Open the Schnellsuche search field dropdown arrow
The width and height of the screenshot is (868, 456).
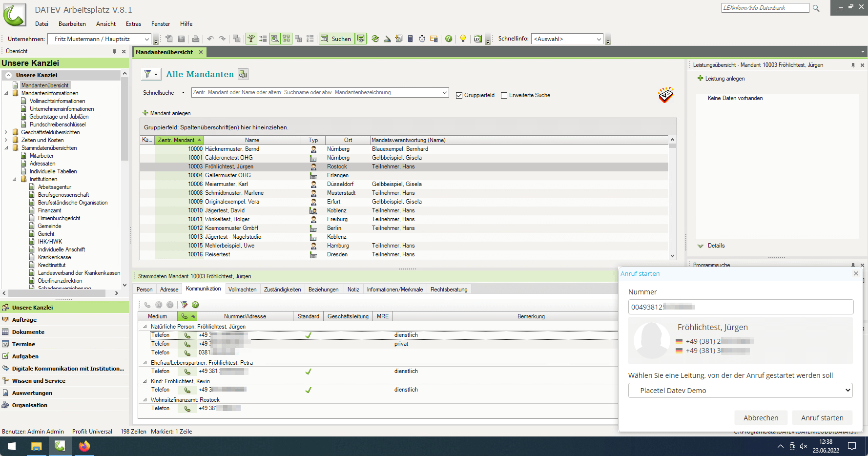coord(445,92)
